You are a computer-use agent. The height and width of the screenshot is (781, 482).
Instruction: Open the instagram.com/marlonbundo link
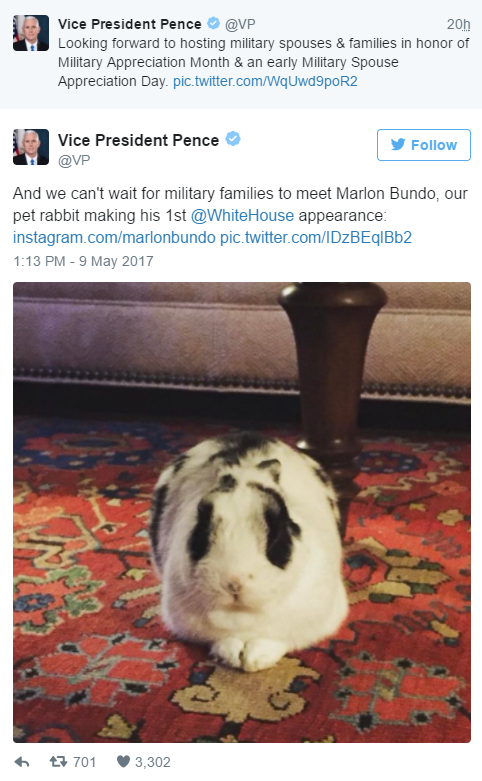tap(114, 238)
